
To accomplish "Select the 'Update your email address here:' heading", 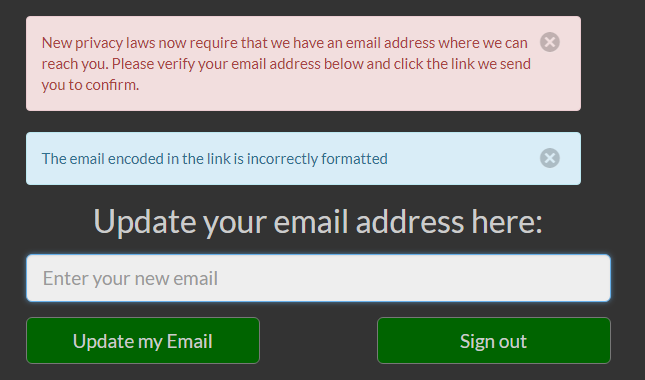I will point(318,222).
